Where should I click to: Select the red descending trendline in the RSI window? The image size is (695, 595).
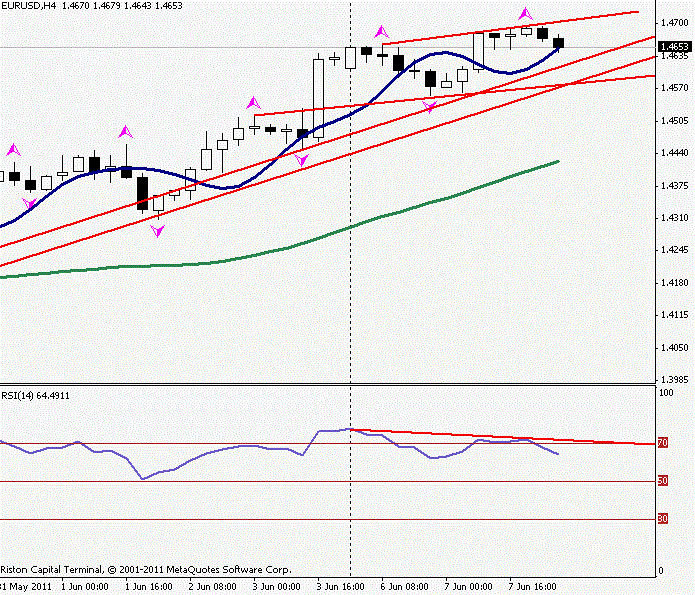pyautogui.click(x=501, y=437)
